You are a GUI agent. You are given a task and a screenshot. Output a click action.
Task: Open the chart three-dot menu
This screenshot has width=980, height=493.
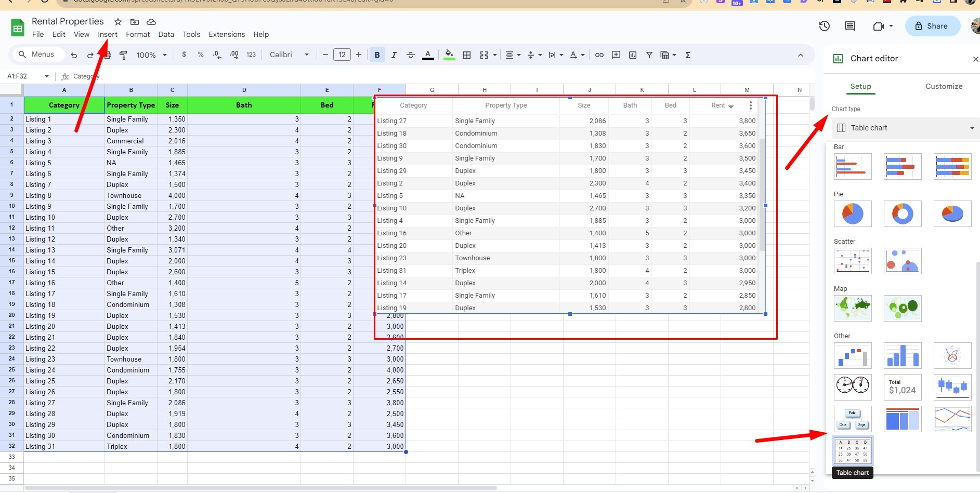click(x=750, y=105)
